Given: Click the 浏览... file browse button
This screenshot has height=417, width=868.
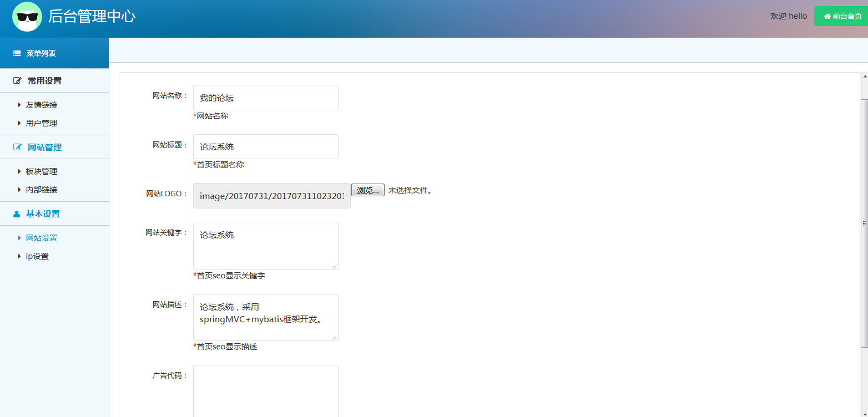Looking at the screenshot, I should pos(367,190).
